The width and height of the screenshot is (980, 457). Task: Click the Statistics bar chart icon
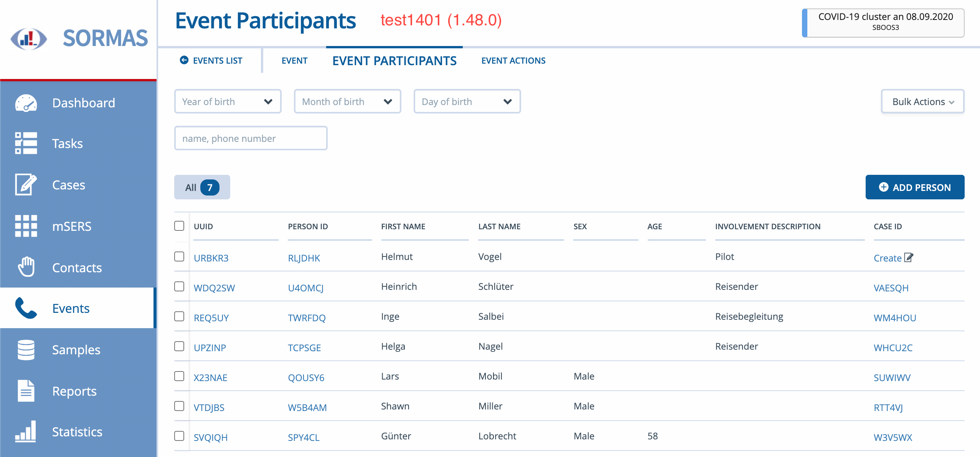coord(26,431)
